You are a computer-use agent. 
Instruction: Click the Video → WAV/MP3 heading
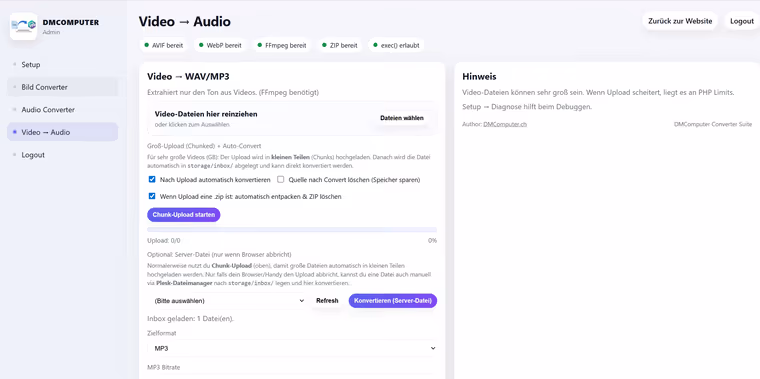(188, 77)
